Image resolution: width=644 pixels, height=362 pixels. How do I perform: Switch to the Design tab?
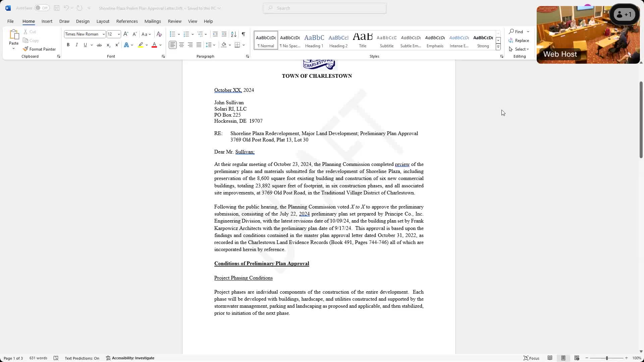coord(83,21)
